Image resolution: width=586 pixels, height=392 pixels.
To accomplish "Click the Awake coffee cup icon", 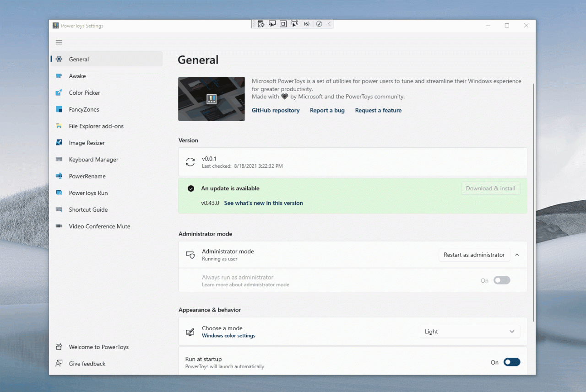I will (x=59, y=76).
